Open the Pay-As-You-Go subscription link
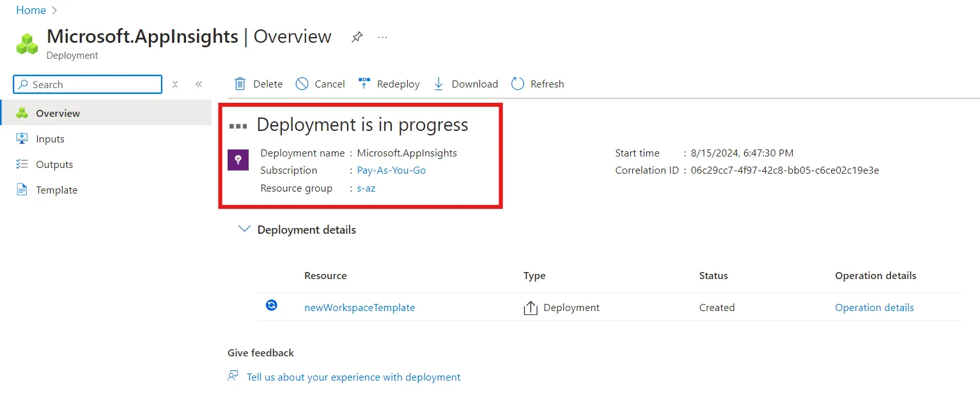980x417 pixels. point(391,171)
